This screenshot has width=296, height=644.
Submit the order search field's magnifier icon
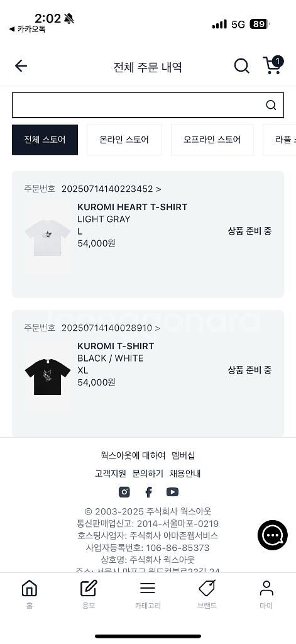pyautogui.click(x=271, y=105)
